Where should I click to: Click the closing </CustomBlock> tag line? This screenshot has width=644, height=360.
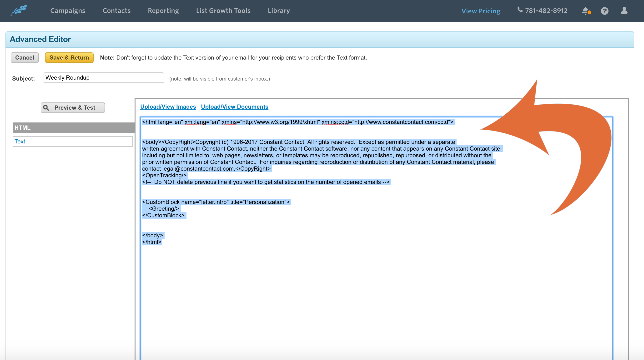coord(163,215)
